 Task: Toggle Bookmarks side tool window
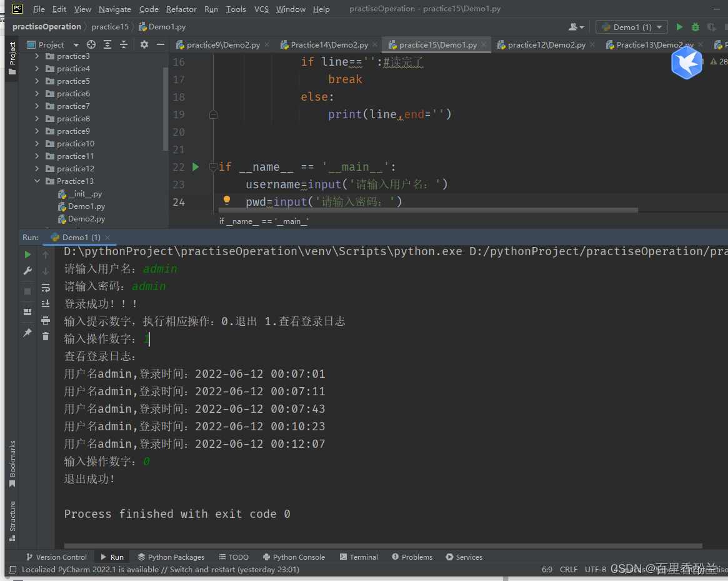tap(12, 463)
